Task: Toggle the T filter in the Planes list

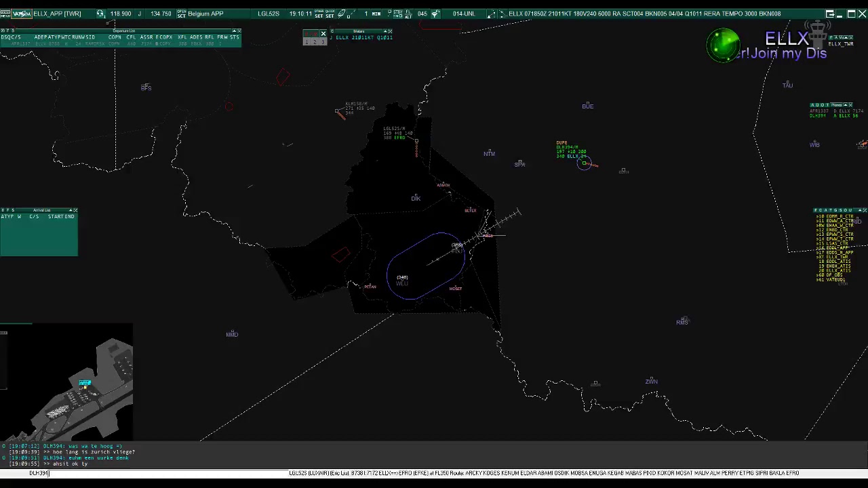Action: coord(827,105)
